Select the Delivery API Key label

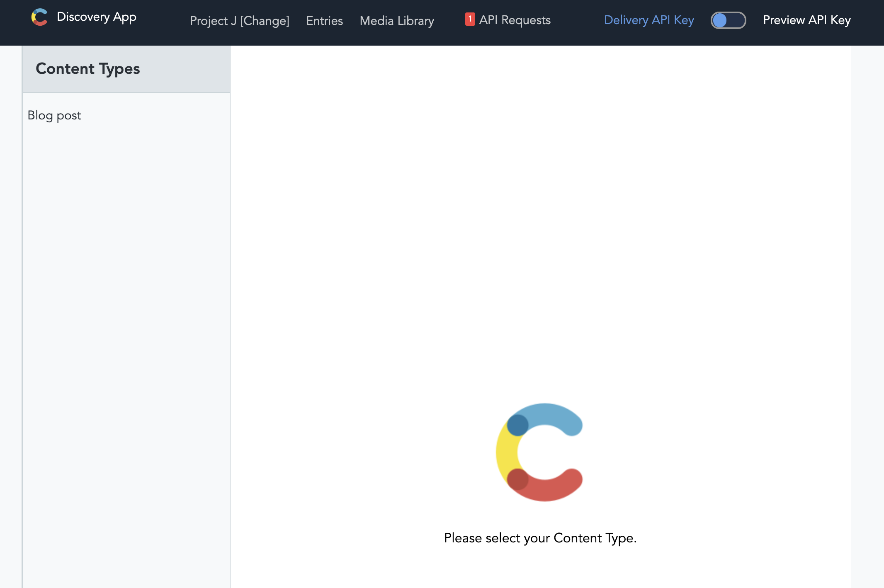[x=648, y=20]
